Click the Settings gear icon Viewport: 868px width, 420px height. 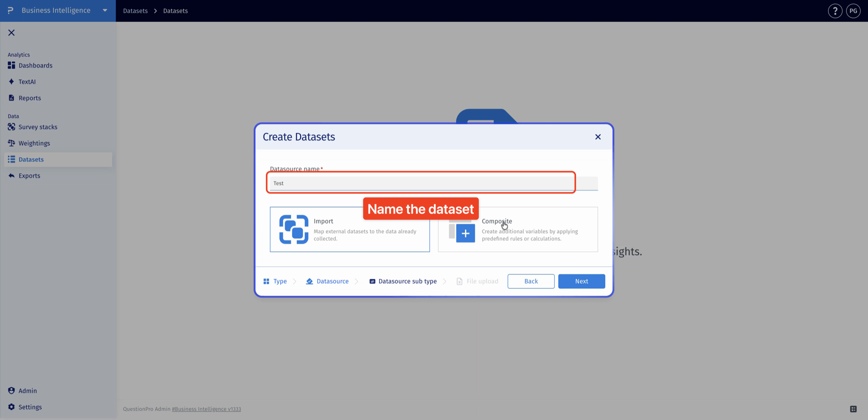tap(11, 407)
